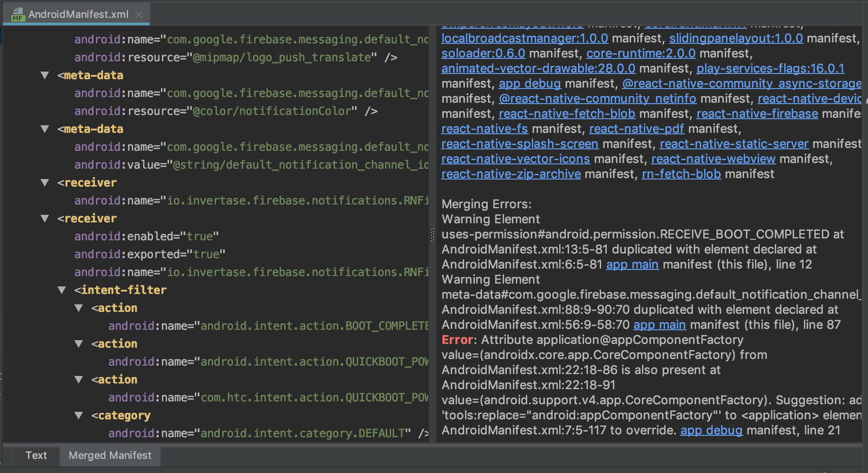This screenshot has width=868, height=473.
Task: Open the @react-native-community_netinfo link
Action: 597,98
